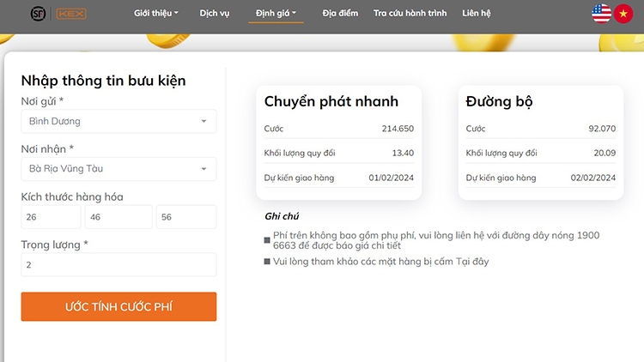This screenshot has width=644, height=362.
Task: Switch language with the Vietnam flag icon
Action: [x=623, y=14]
